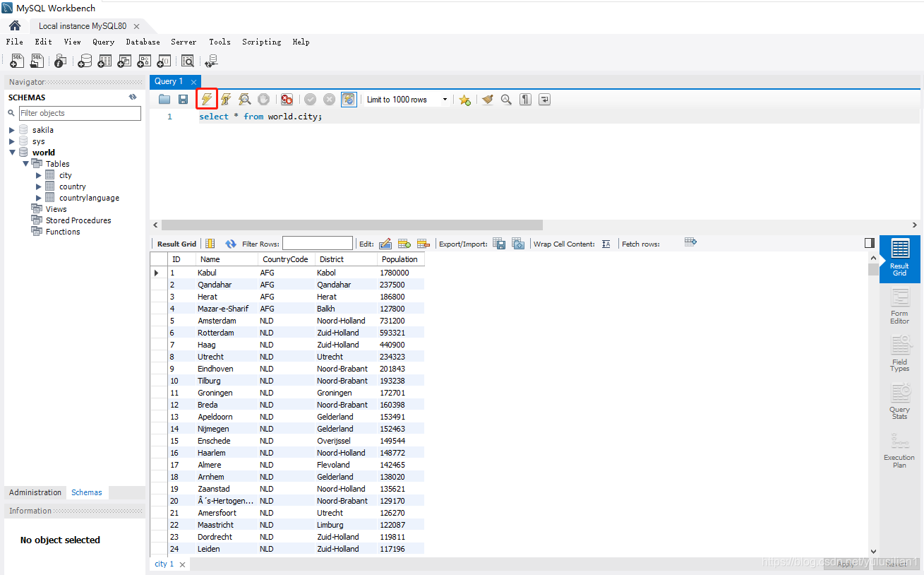Fetch more rows icon
Image resolution: width=924 pixels, height=575 pixels.
point(690,242)
